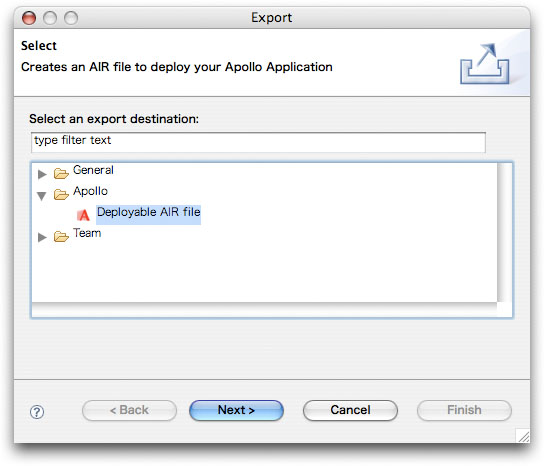Click the window resize grip in the corner
Screen dimensions: 544x466
(x=523, y=436)
